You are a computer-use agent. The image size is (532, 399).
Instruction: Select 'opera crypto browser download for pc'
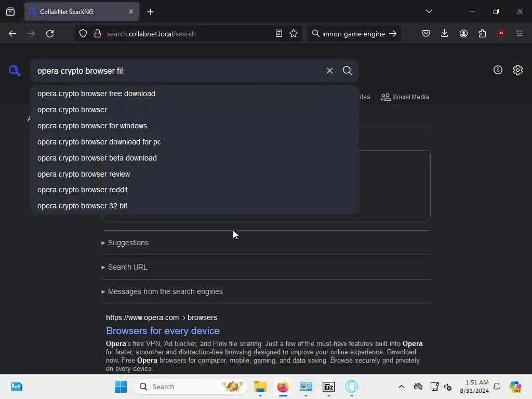click(x=194, y=142)
